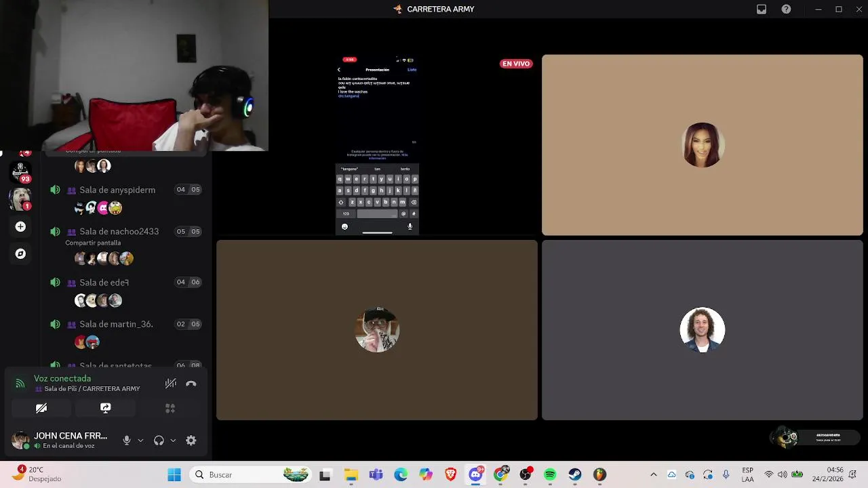Open headphones output options chevron

click(x=173, y=441)
